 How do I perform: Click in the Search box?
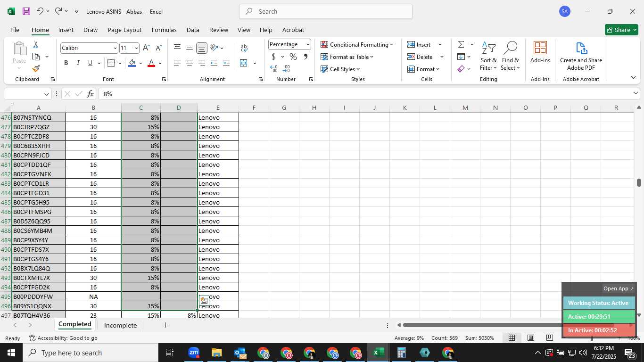(x=326, y=11)
